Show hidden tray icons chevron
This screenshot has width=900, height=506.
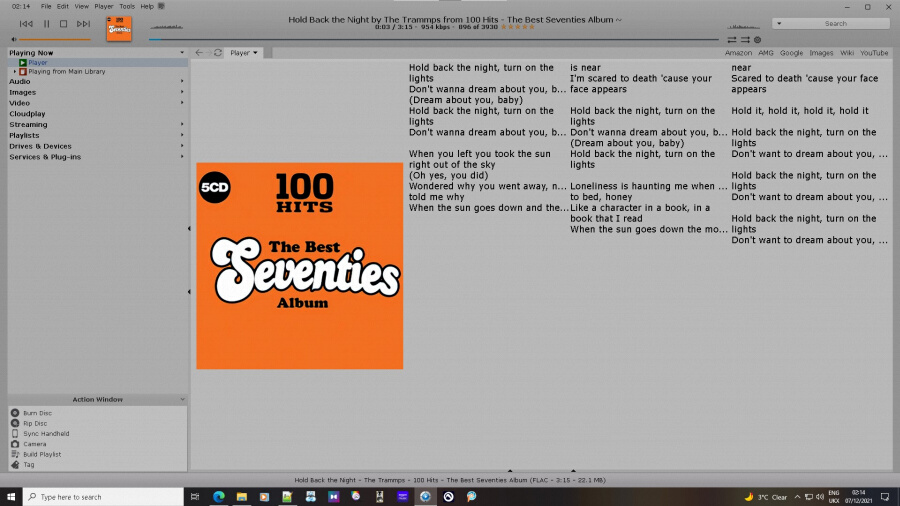coord(797,497)
